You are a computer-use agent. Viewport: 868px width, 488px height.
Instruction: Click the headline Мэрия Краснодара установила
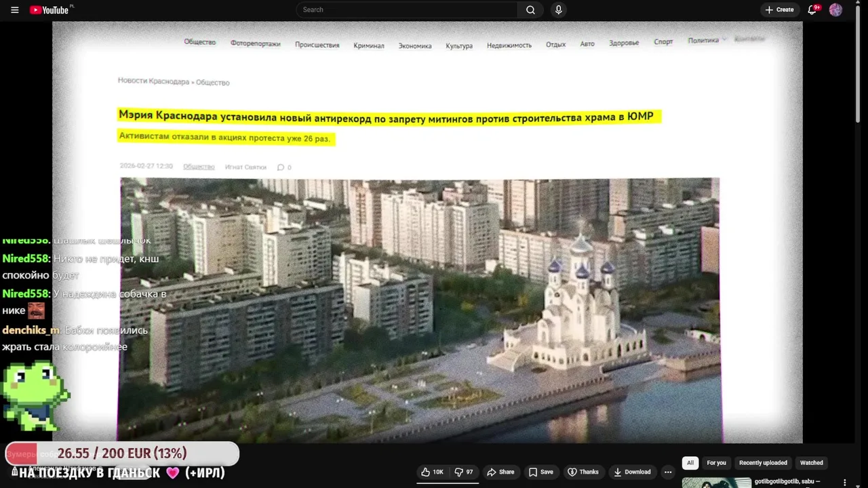(386, 117)
